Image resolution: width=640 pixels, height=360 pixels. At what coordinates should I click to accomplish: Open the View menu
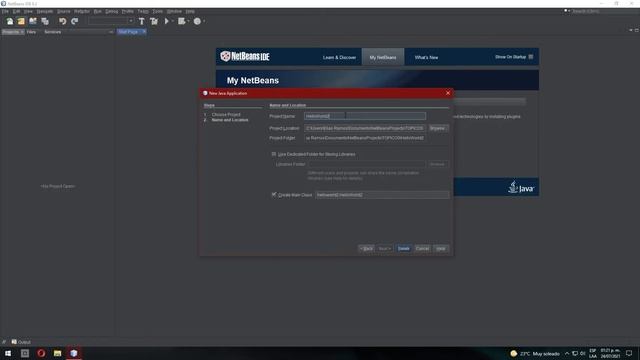coord(28,11)
